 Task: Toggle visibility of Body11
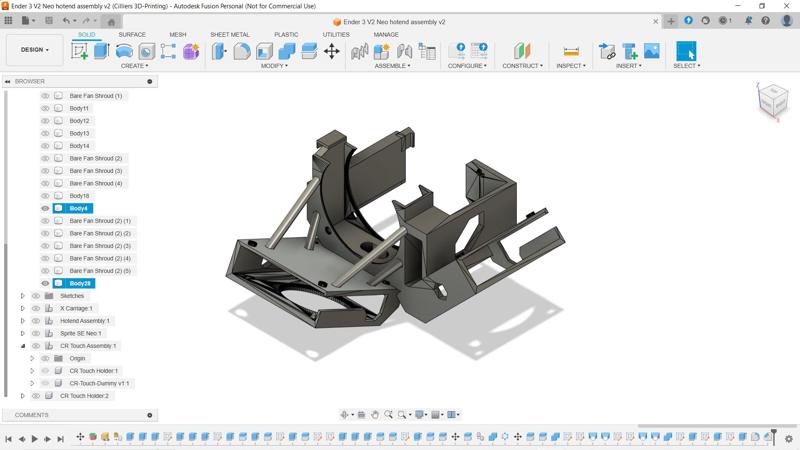coord(45,108)
